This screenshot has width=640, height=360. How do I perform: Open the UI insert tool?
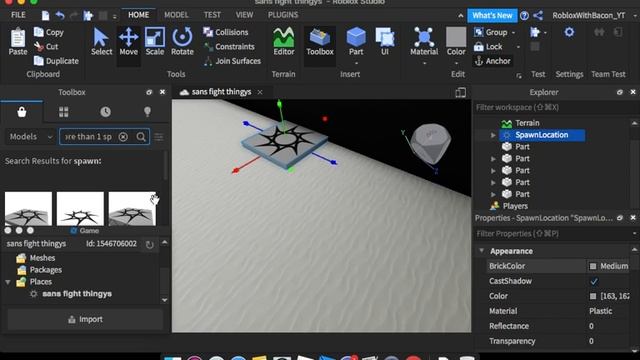pyautogui.click(x=384, y=42)
